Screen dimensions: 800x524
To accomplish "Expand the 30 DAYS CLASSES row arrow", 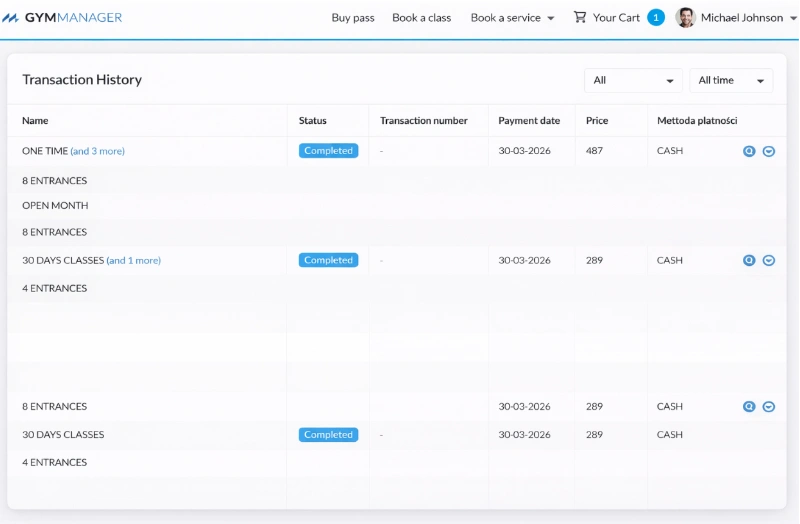I will coord(769,260).
